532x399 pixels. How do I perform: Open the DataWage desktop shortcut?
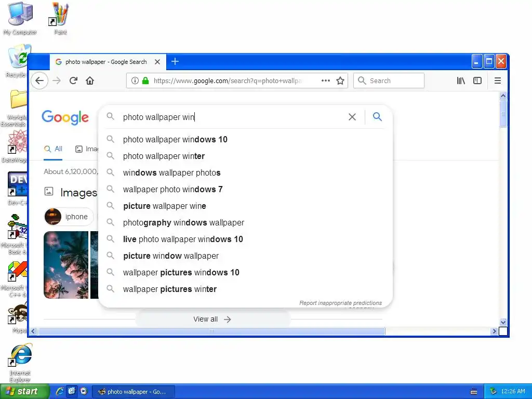(x=14, y=146)
